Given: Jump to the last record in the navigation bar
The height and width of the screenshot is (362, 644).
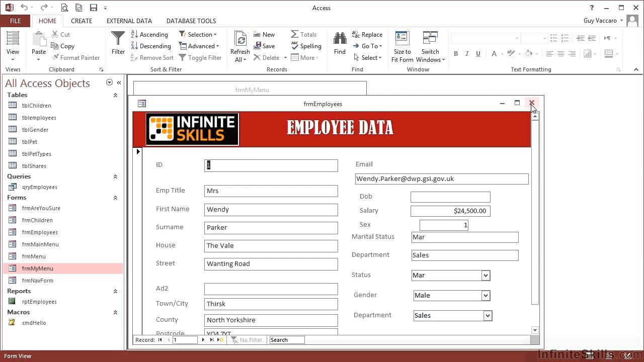Looking at the screenshot, I should pos(211,340).
